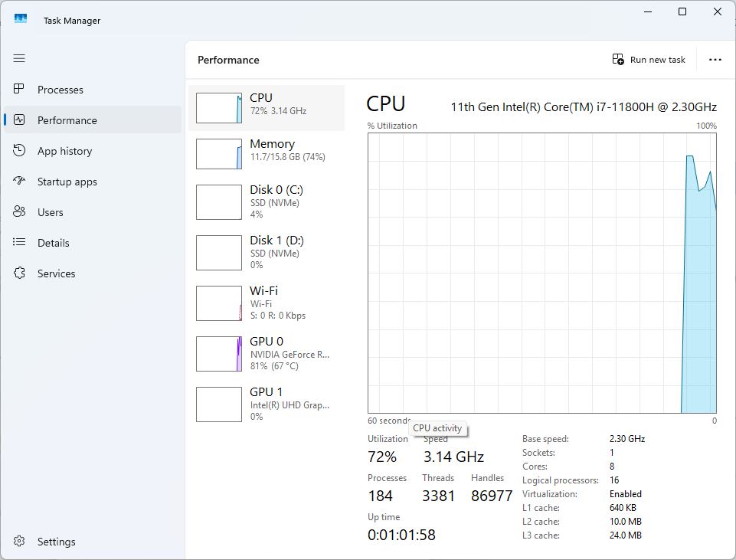Image resolution: width=736 pixels, height=560 pixels.
Task: Select the Disk 1 (D:) thumbnail
Action: 219,253
